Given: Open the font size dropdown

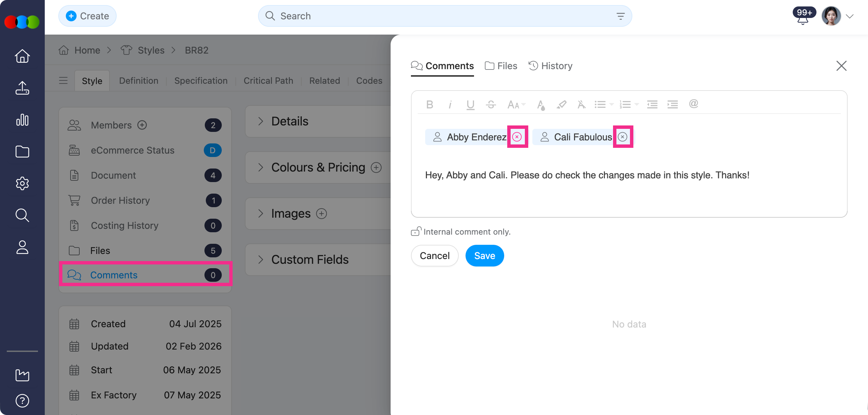Looking at the screenshot, I should pyautogui.click(x=516, y=104).
